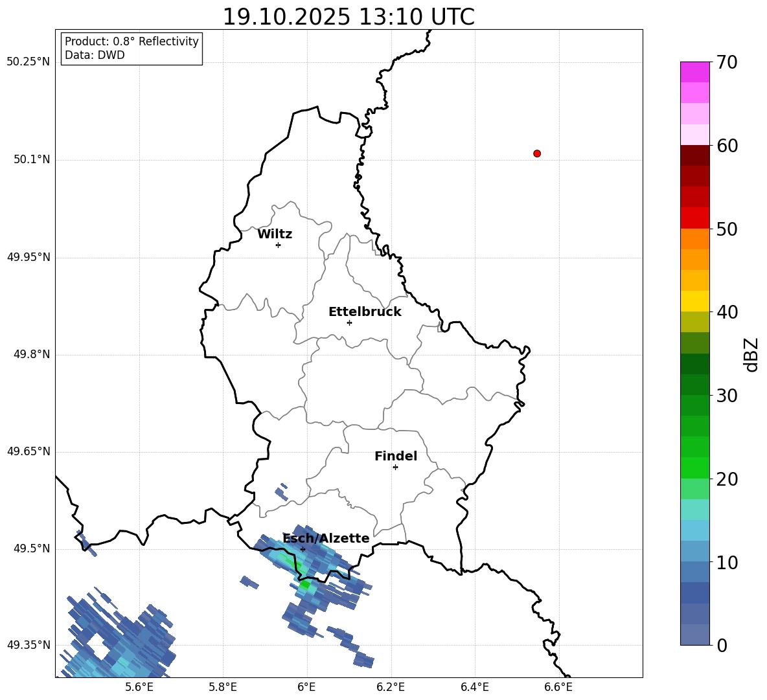Screen dimensions: 767x700
Task: Click the 49.5°N latitude label
Action: tap(32, 548)
